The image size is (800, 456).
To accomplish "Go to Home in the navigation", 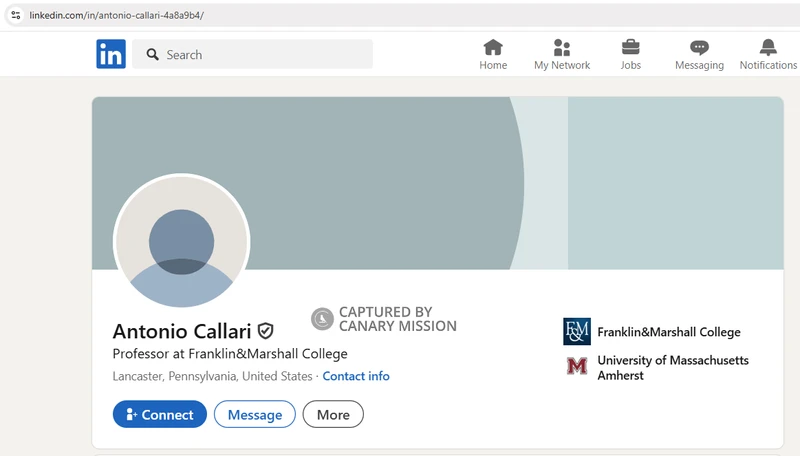I will (x=493, y=55).
